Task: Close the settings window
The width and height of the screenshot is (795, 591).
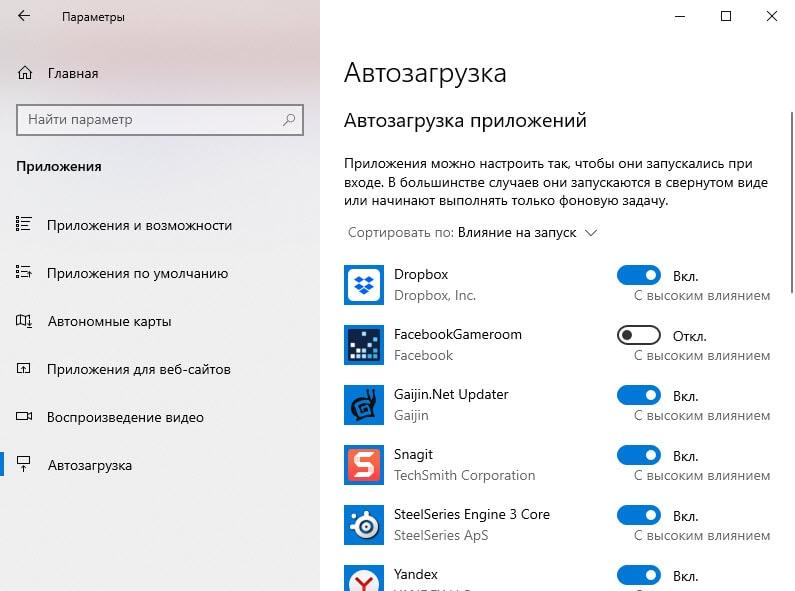Action: pyautogui.click(x=772, y=16)
